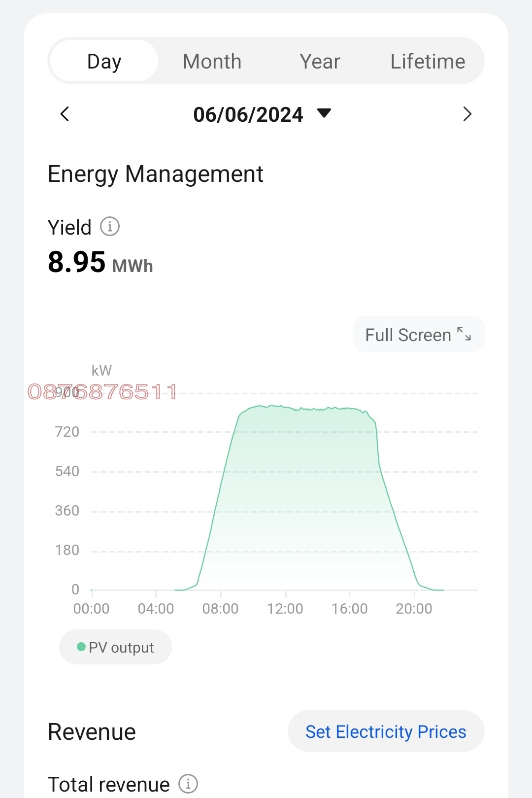This screenshot has height=798, width=532.
Task: Tap the Total revenue info icon
Action: tap(188, 783)
